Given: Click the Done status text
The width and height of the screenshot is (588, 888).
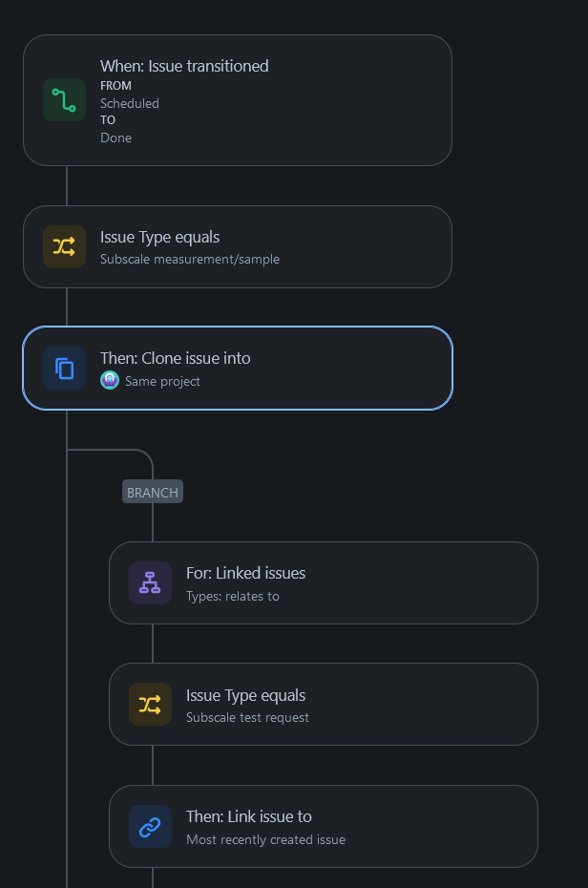Looking at the screenshot, I should 115,137.
